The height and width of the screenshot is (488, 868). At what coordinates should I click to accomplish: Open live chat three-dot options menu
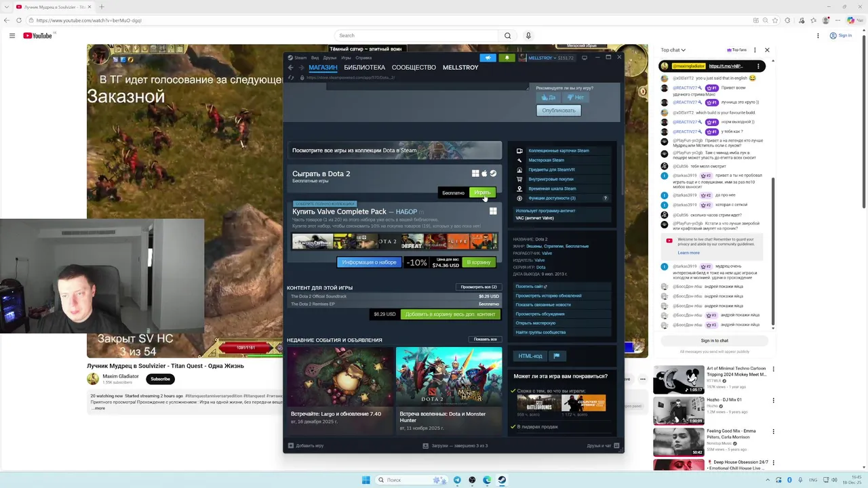[755, 49]
